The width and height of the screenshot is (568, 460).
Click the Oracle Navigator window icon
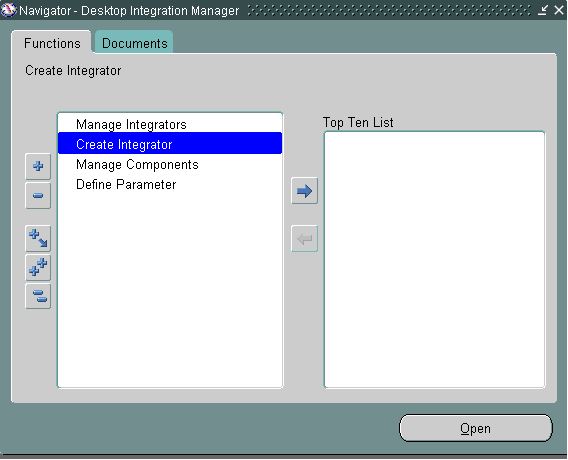tap(9, 10)
